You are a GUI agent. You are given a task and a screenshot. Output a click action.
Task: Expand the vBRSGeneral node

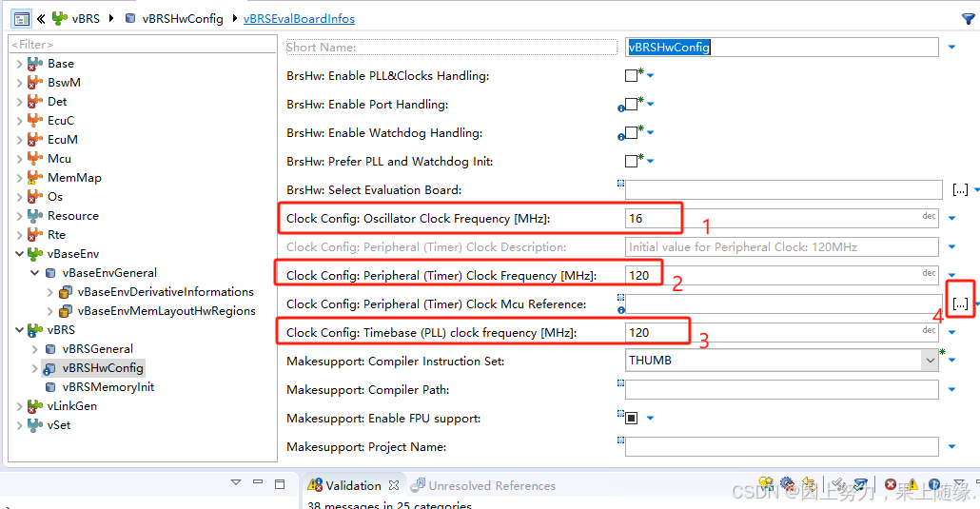pyautogui.click(x=34, y=349)
